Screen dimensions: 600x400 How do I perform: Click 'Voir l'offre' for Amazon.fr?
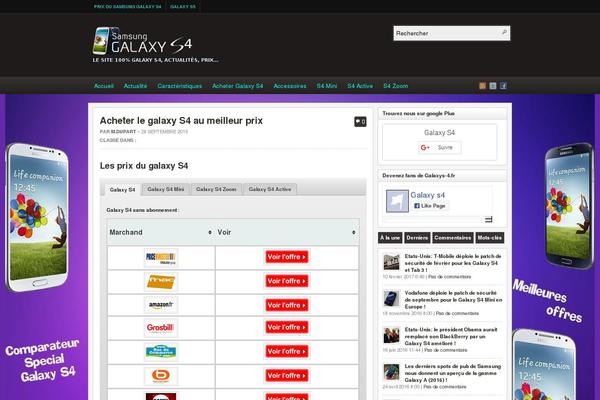coord(287,305)
